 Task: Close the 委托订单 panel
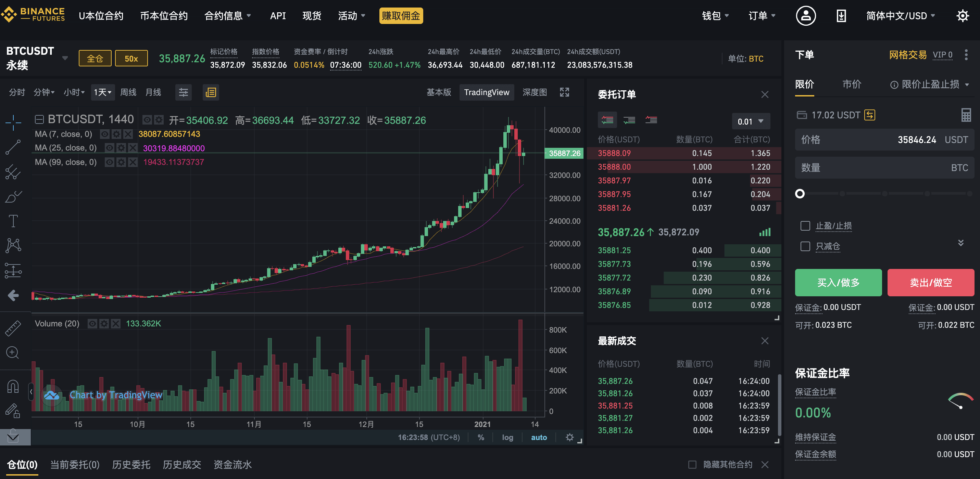(765, 94)
